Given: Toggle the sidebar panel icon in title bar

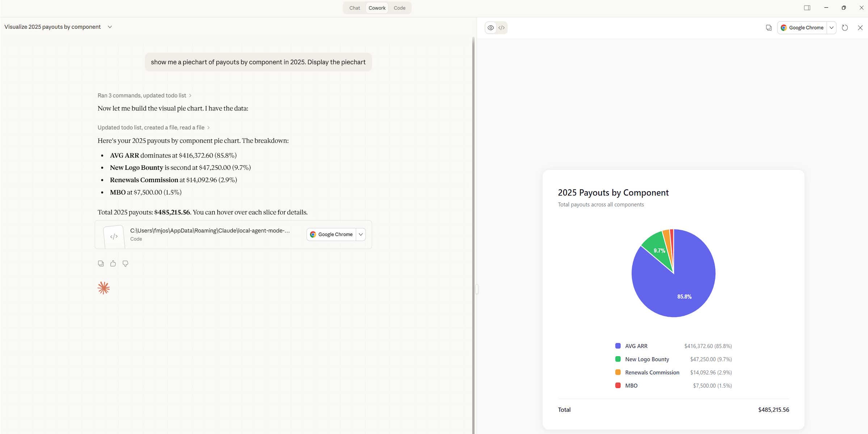Looking at the screenshot, I should pyautogui.click(x=807, y=8).
